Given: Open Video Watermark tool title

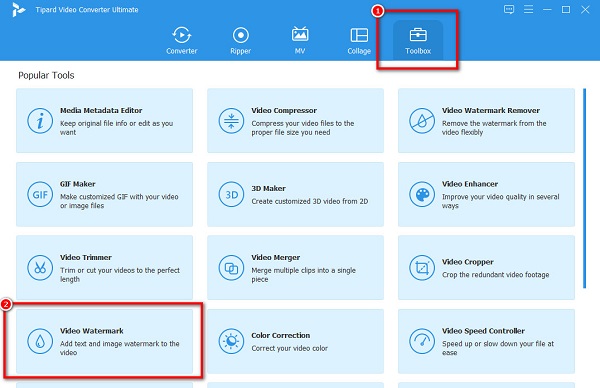Looking at the screenshot, I should [x=92, y=331].
